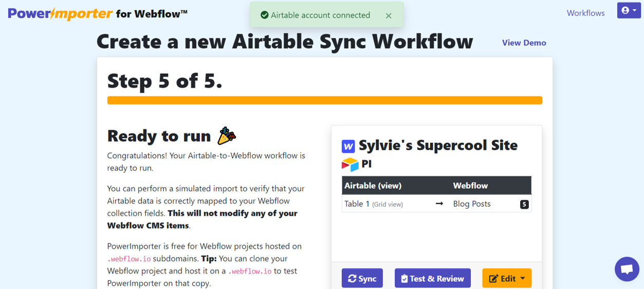Viewport: 644px width, 289px height.
Task: Select Sylvie's Supercool Site title
Action: [438, 146]
